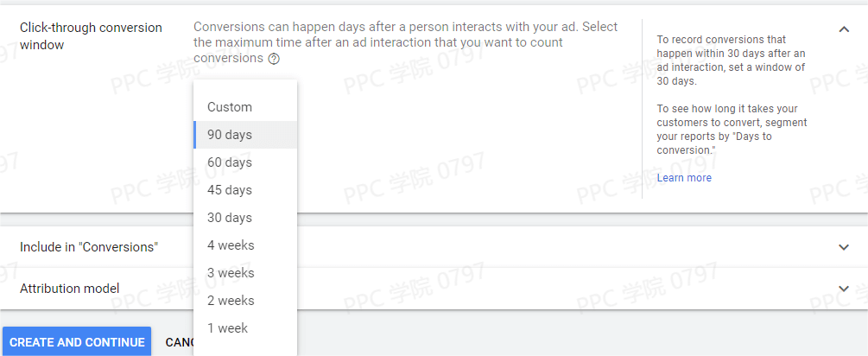The image size is (868, 356).
Task: Select Custom from the window list
Action: coord(230,107)
